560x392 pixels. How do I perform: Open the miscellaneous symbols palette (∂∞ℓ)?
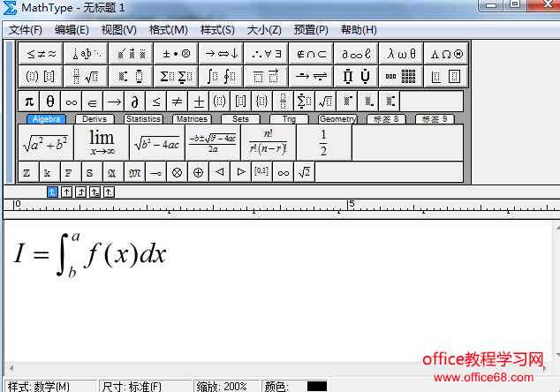[x=356, y=54]
